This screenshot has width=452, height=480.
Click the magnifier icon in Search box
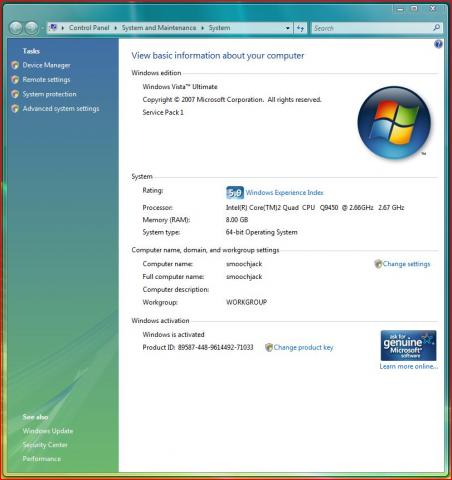click(x=436, y=28)
